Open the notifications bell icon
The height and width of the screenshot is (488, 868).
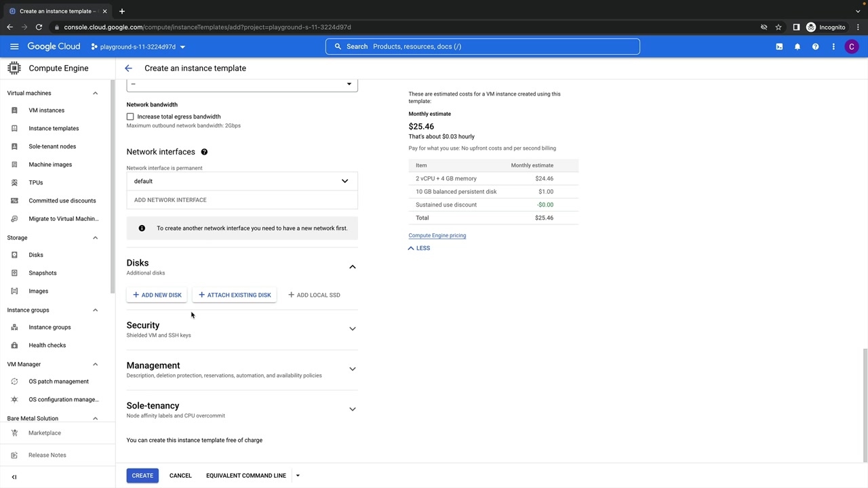[797, 47]
